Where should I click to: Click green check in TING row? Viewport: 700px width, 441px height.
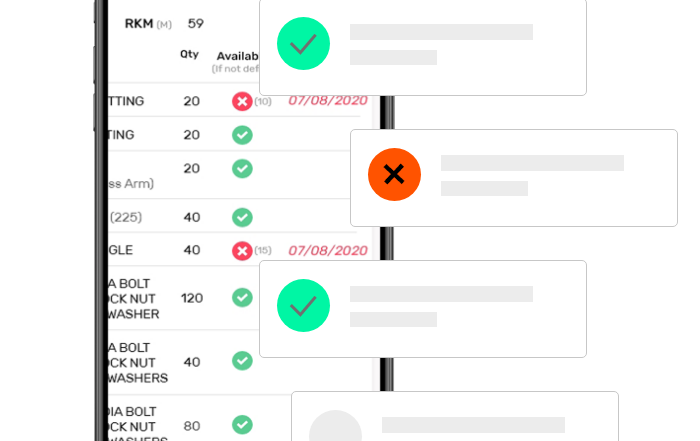[x=242, y=135]
